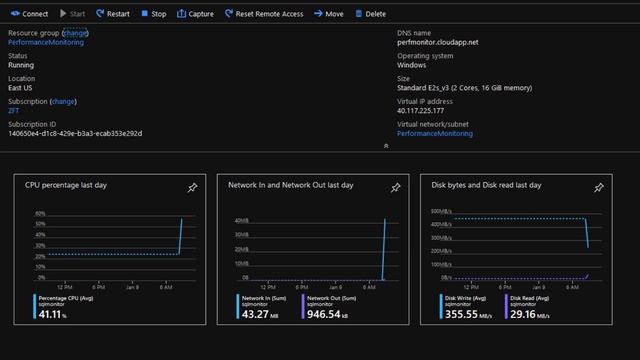Click the Network In and Network Out chart title

pyautogui.click(x=291, y=185)
